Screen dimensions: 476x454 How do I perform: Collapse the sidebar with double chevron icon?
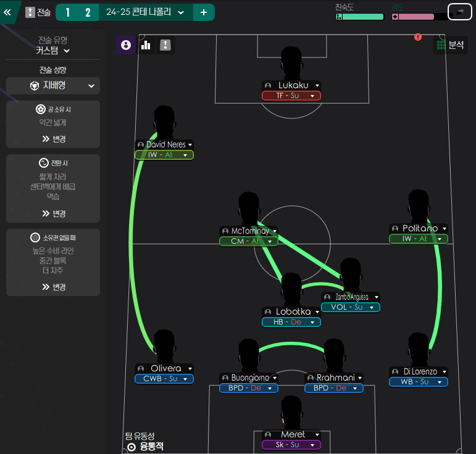pos(7,12)
